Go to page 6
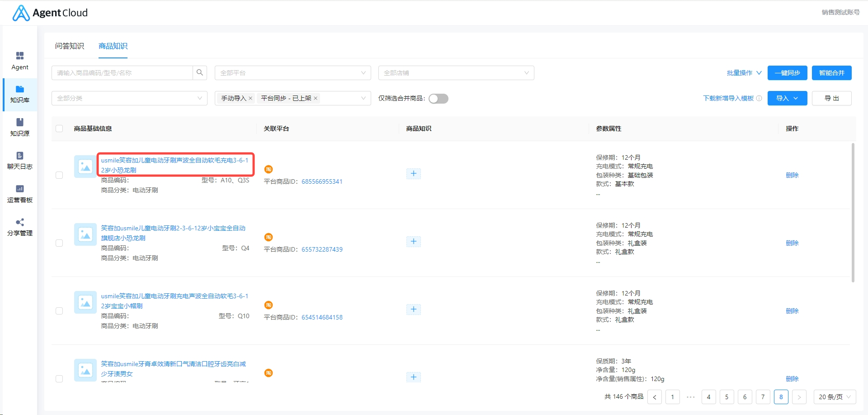The height and width of the screenshot is (415, 868). tap(745, 397)
